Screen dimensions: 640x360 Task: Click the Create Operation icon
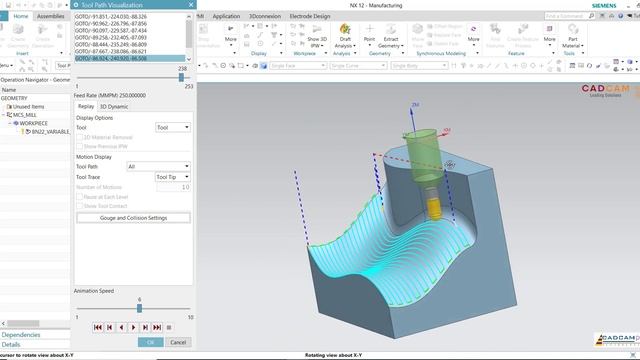click(42, 29)
